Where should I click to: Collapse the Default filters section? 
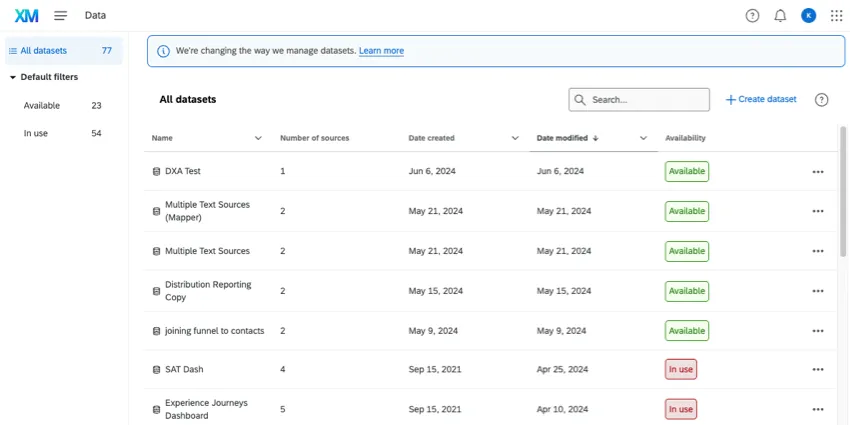pyautogui.click(x=13, y=77)
